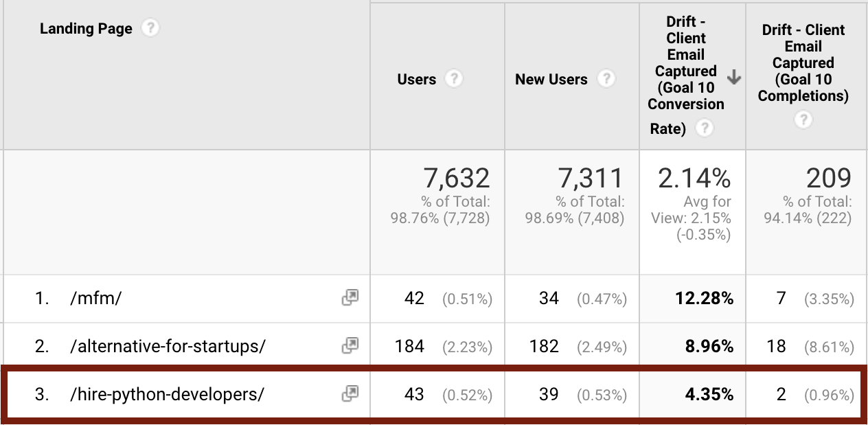
Task: Open /alternative-for-startups/ external link icon
Action: pyautogui.click(x=350, y=346)
